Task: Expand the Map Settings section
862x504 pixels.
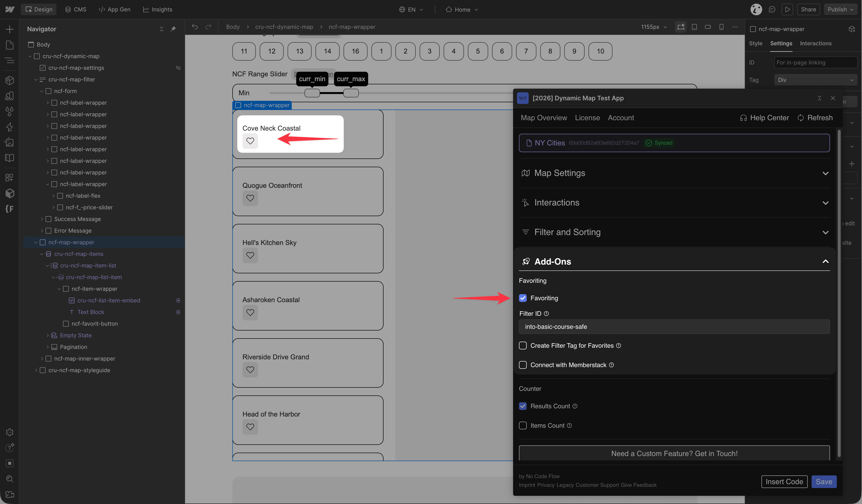Action: coord(674,173)
